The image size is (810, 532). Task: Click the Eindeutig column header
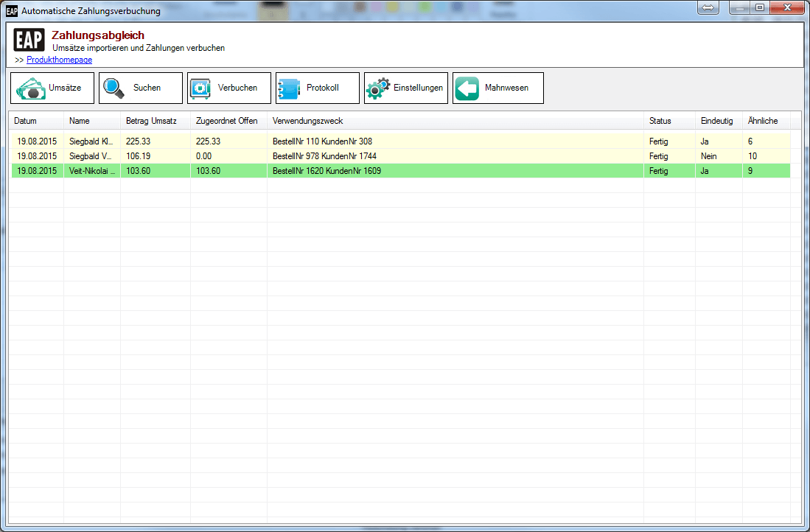click(x=716, y=121)
